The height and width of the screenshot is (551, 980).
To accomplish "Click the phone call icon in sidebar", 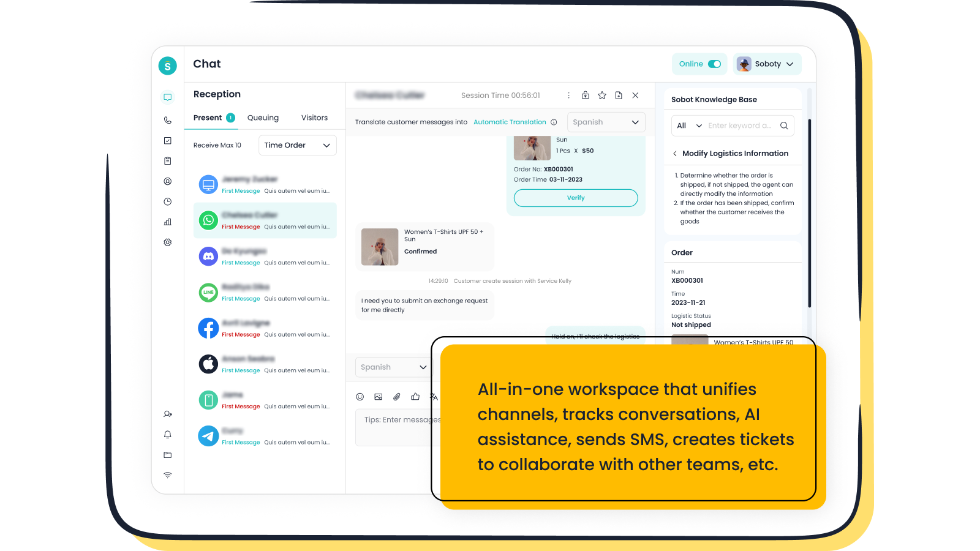I will coord(167,120).
